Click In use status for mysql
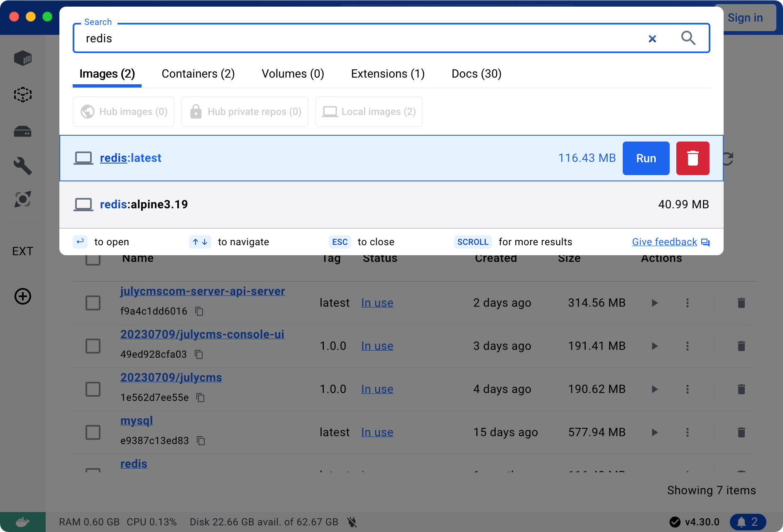The image size is (783, 532). click(x=377, y=432)
